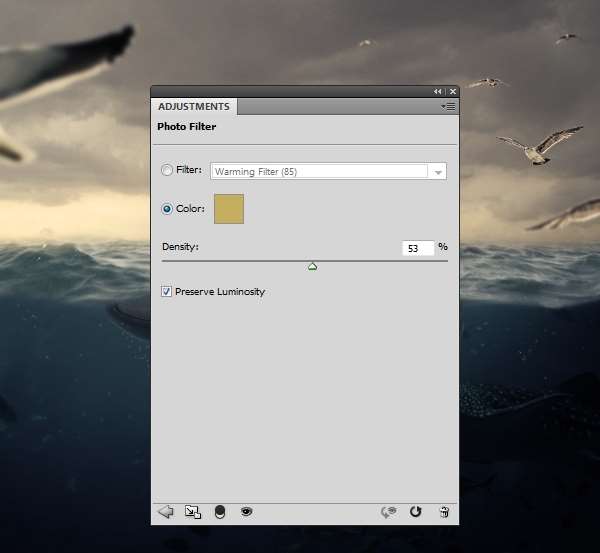Select the Color radio button
Image resolution: width=600 pixels, height=553 pixels.
(167, 209)
